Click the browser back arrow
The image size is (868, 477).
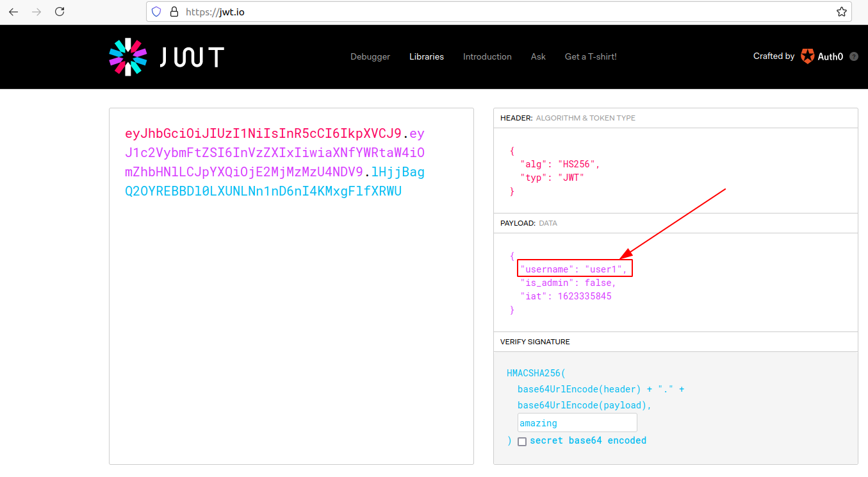point(13,12)
